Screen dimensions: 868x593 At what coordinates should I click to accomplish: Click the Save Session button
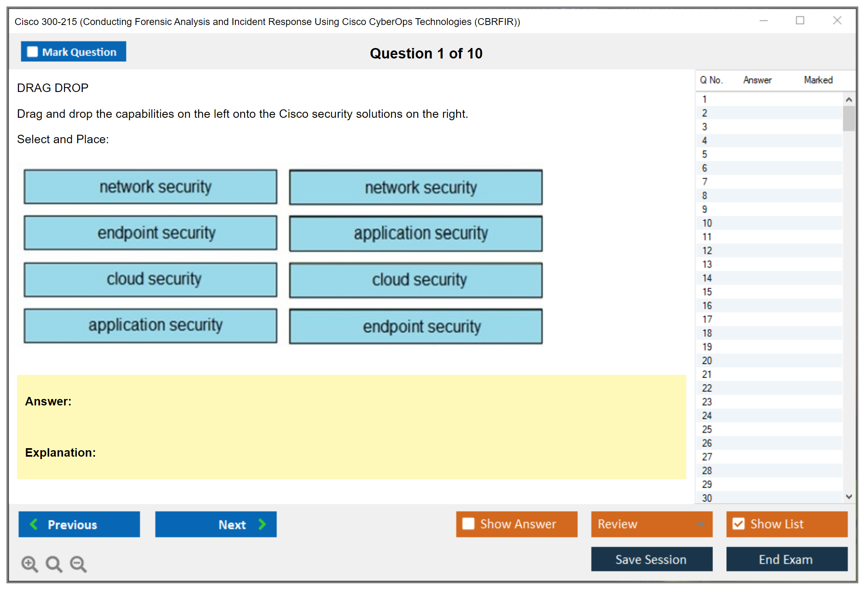point(651,559)
